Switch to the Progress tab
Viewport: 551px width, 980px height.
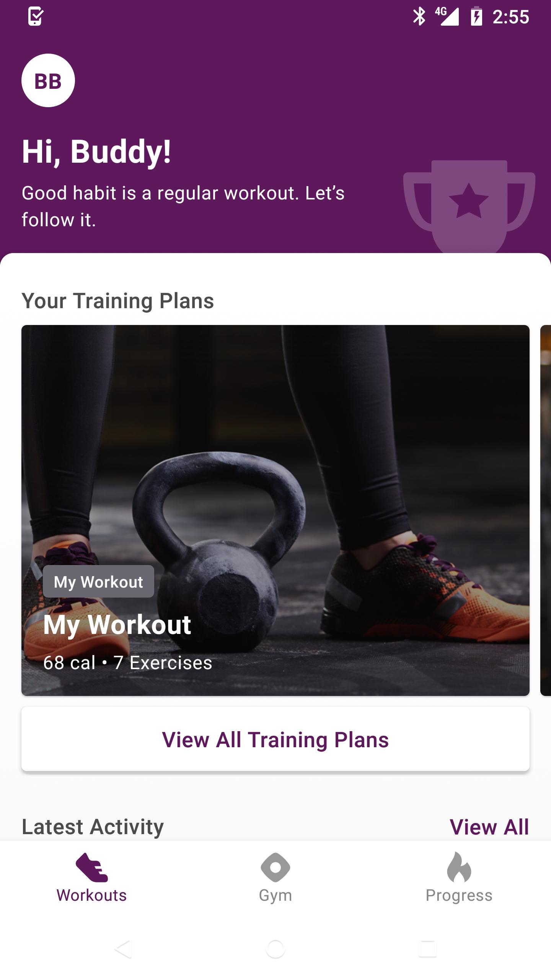[459, 877]
